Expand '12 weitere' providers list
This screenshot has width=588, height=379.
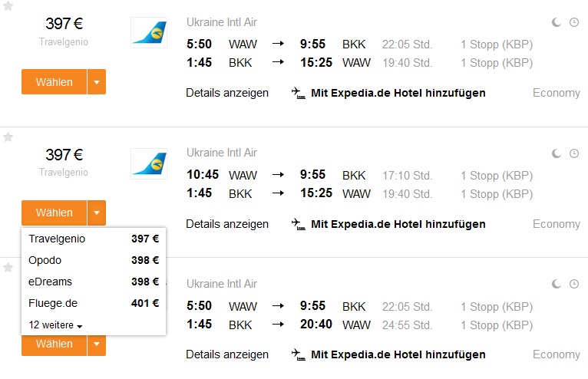coord(55,325)
